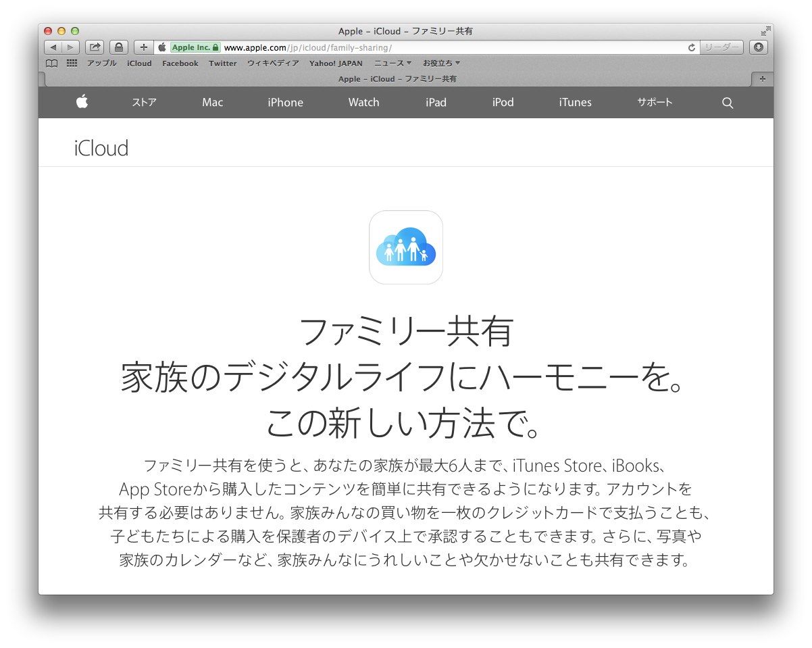Open the Twitter bookmark

click(223, 63)
